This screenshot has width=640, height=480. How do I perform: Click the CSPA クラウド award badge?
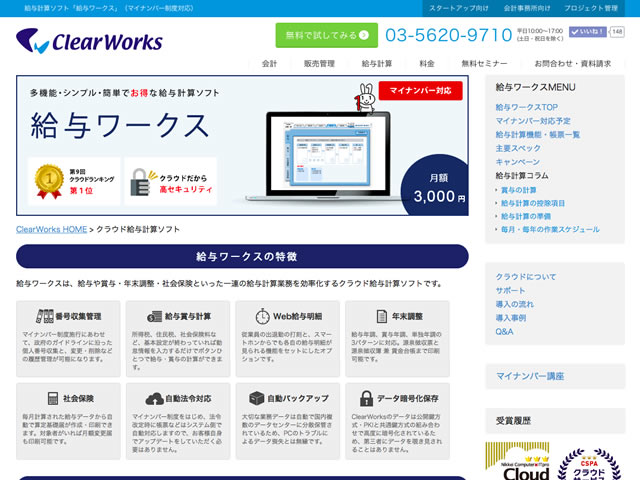tap(589, 464)
